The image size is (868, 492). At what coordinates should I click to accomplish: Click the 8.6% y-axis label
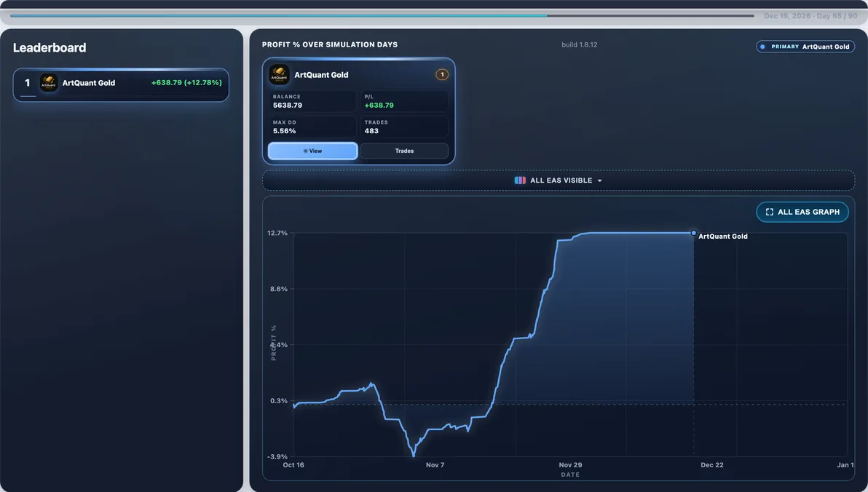[x=279, y=289]
